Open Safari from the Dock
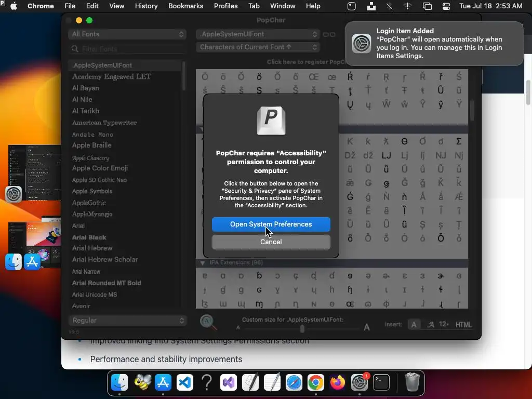The image size is (532, 399). click(x=294, y=382)
